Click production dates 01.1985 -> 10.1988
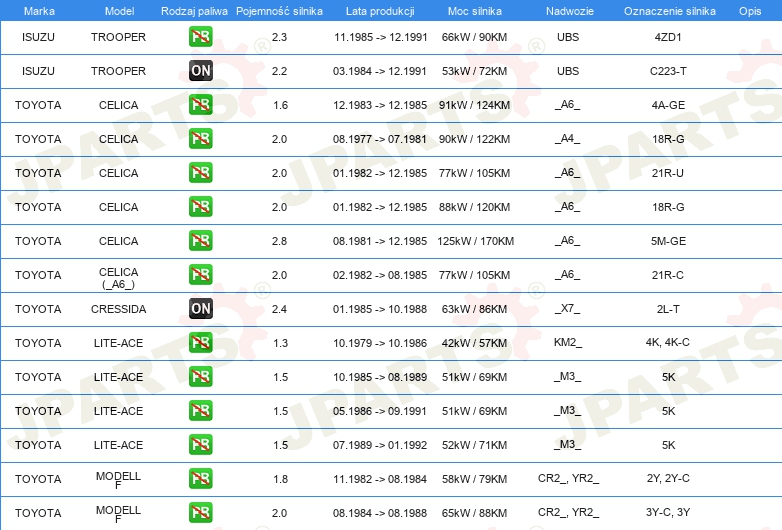 click(380, 309)
